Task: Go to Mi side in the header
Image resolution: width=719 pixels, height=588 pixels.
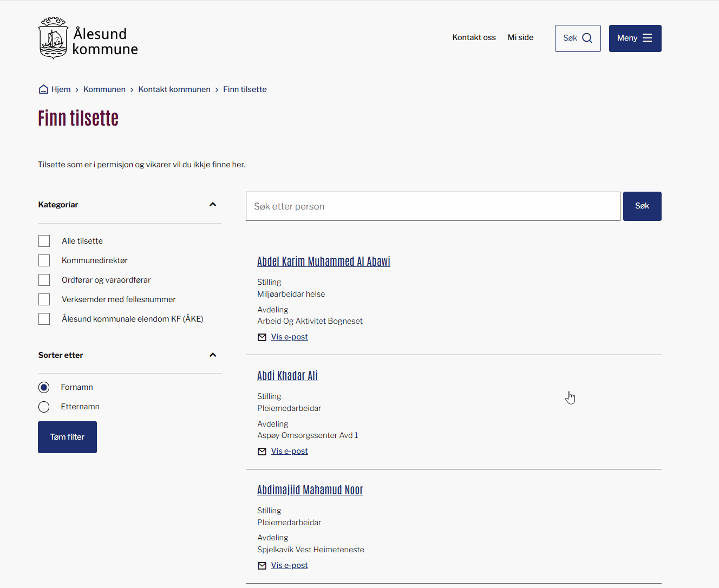Action: click(x=520, y=37)
